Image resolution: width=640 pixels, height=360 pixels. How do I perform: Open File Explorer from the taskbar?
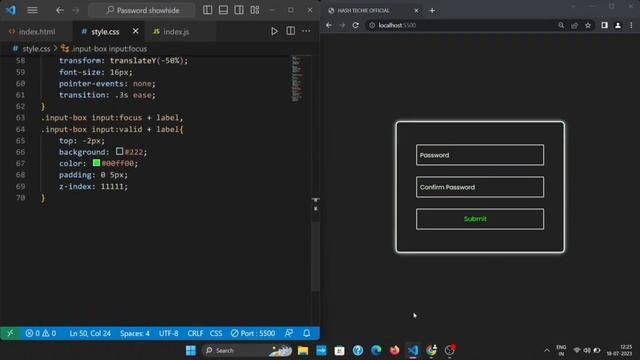pos(303,350)
